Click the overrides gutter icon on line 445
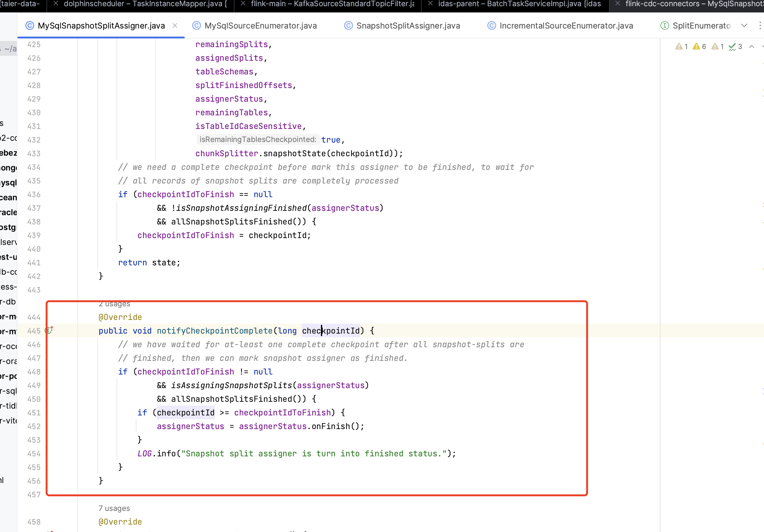 (49, 330)
